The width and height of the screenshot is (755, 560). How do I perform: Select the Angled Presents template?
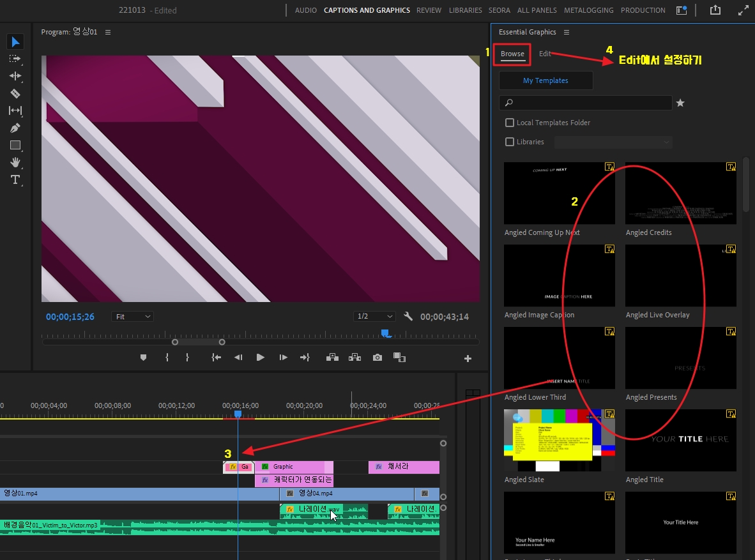[x=681, y=358]
